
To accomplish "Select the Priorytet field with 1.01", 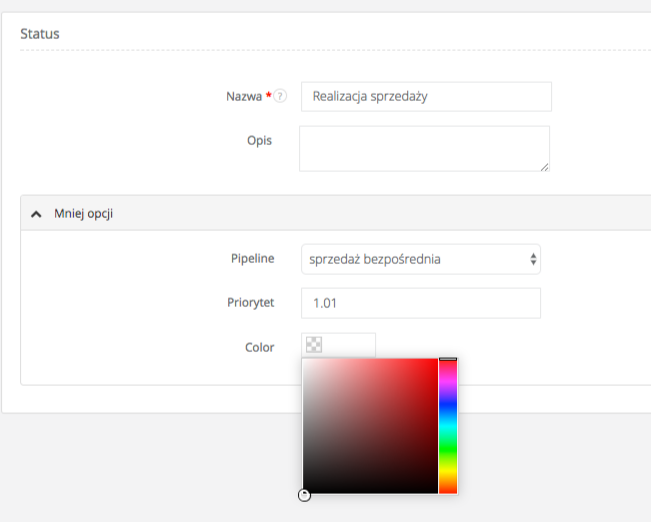I will click(420, 303).
